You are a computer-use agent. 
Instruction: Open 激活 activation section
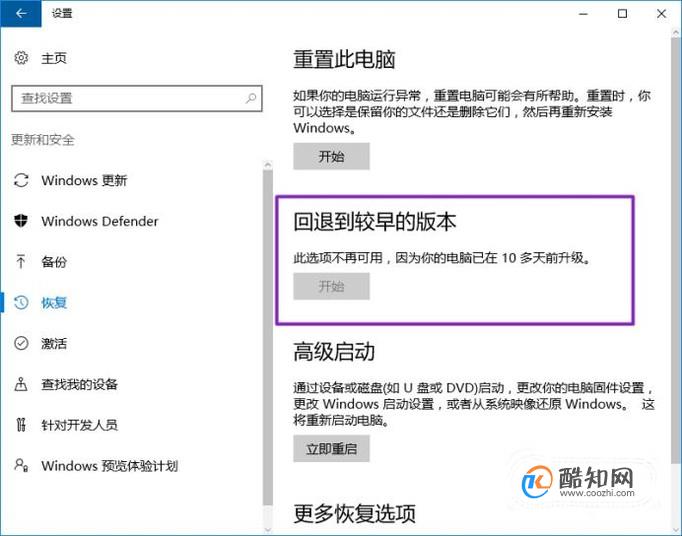pos(54,344)
